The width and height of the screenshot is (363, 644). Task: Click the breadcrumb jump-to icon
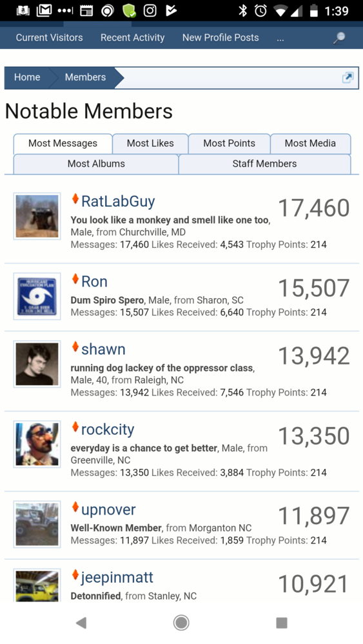point(348,77)
